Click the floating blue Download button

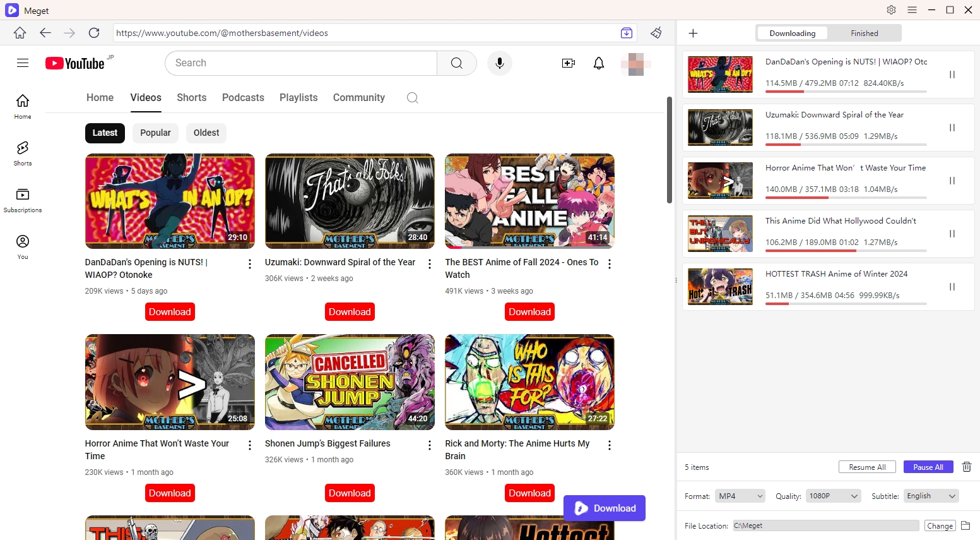click(x=605, y=508)
